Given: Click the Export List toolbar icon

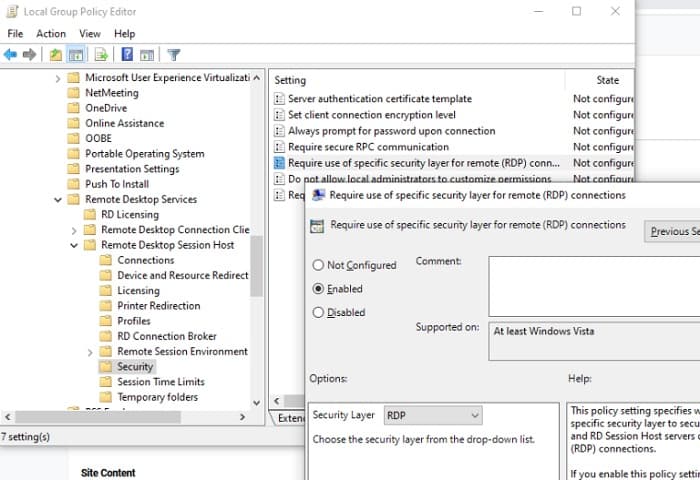Looking at the screenshot, I should 101,55.
